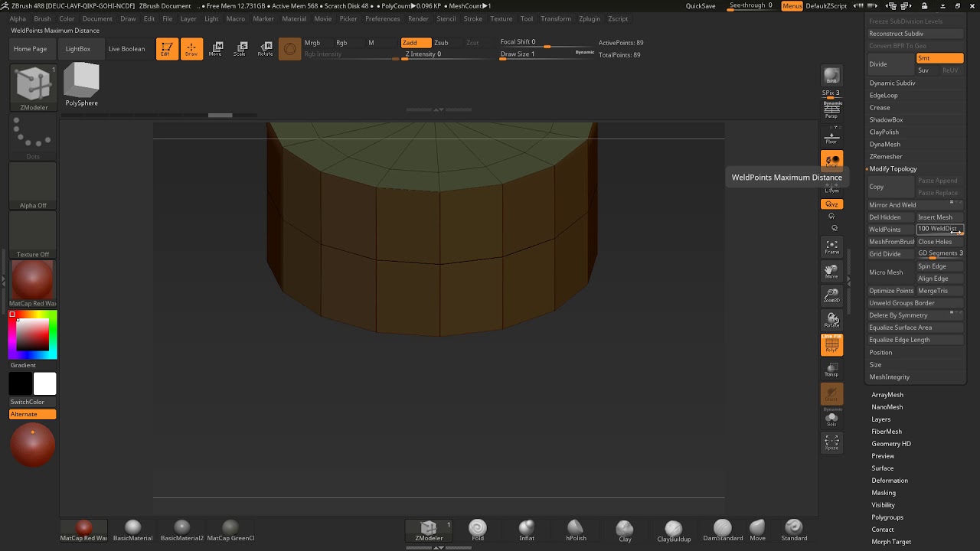Adjust the 100 WeldDist slider
The image size is (980, 551).
[940, 230]
